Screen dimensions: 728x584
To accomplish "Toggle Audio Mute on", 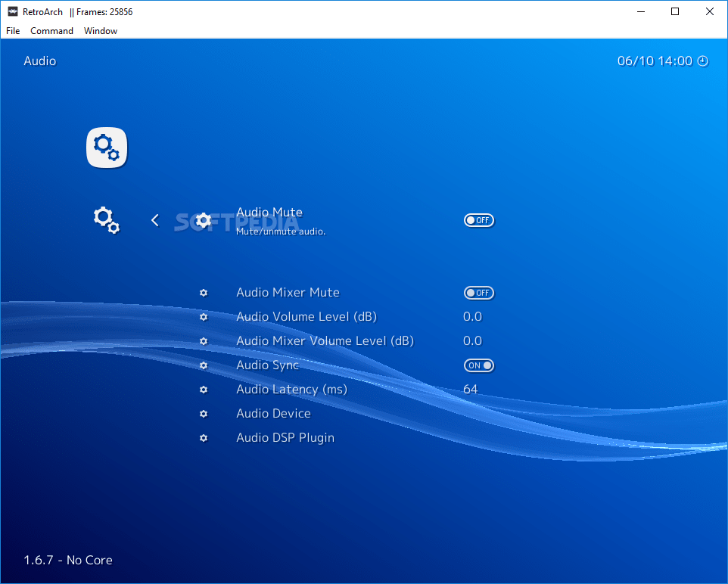I will coord(478,220).
